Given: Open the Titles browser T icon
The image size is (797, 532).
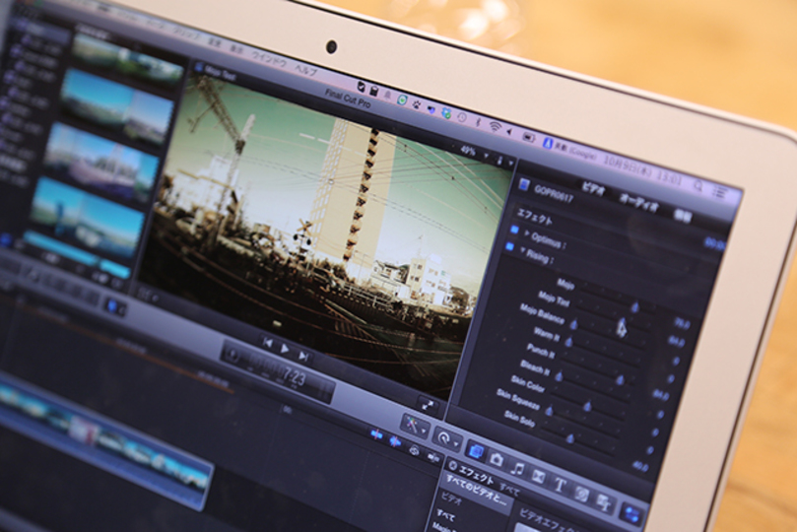Looking at the screenshot, I should [x=560, y=485].
